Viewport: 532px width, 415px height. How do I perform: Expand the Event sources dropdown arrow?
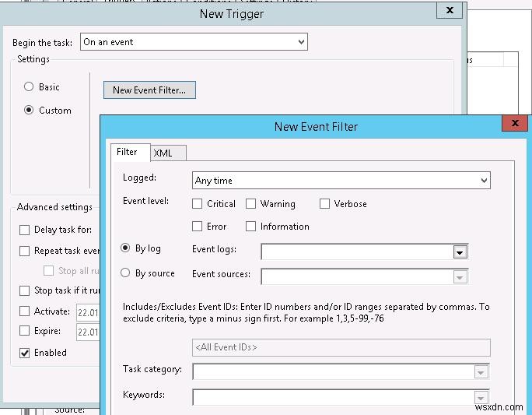click(x=460, y=277)
